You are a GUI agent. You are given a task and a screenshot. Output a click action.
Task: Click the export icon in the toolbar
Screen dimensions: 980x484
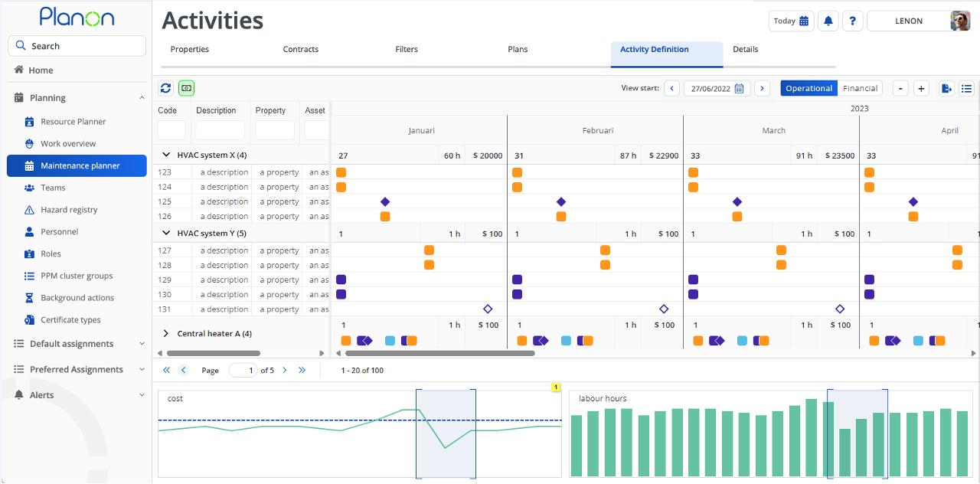[x=946, y=89]
